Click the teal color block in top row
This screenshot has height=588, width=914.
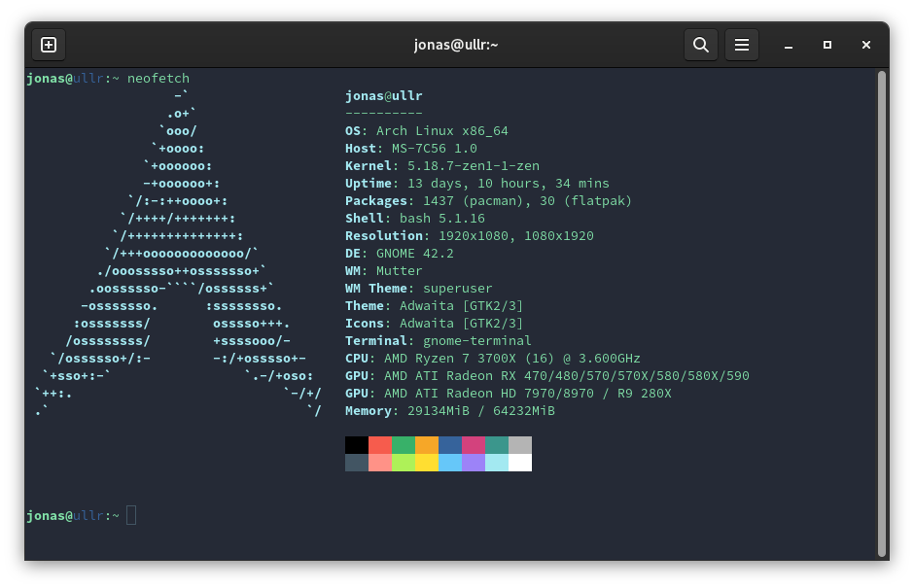497,445
